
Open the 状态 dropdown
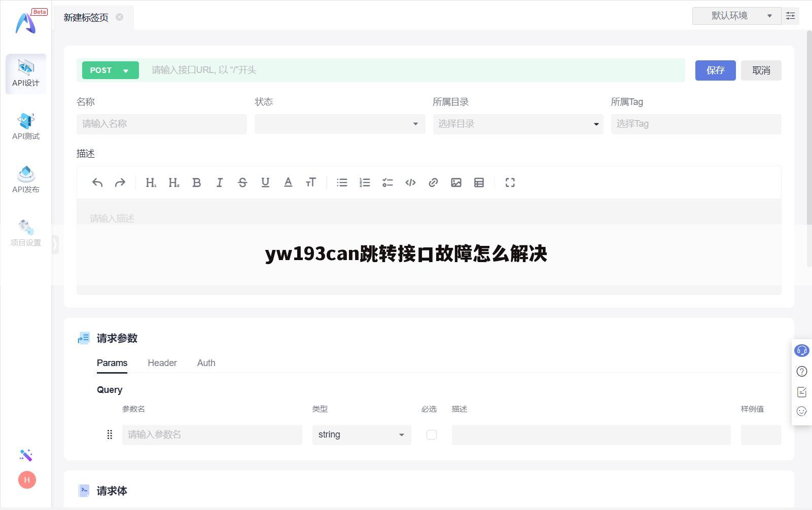coord(340,124)
